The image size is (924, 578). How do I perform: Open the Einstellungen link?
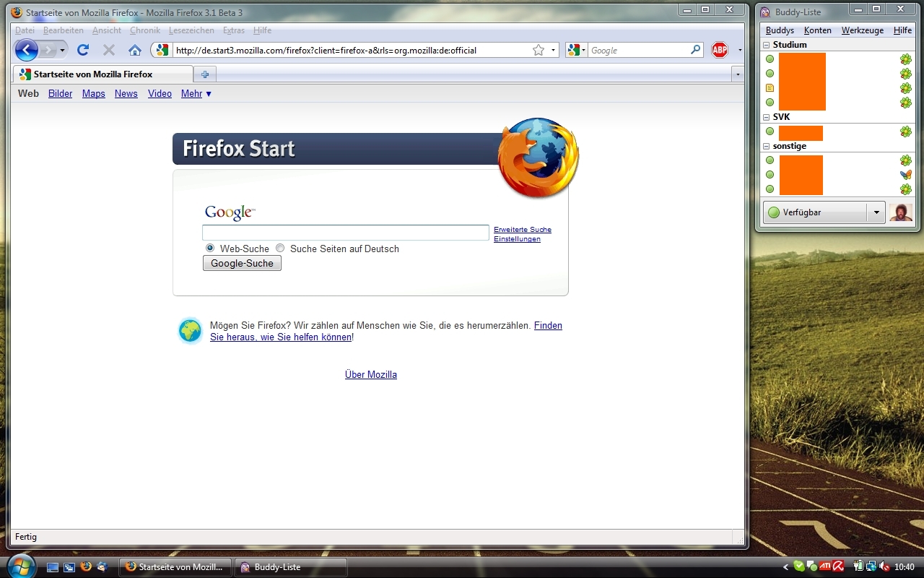tap(517, 239)
